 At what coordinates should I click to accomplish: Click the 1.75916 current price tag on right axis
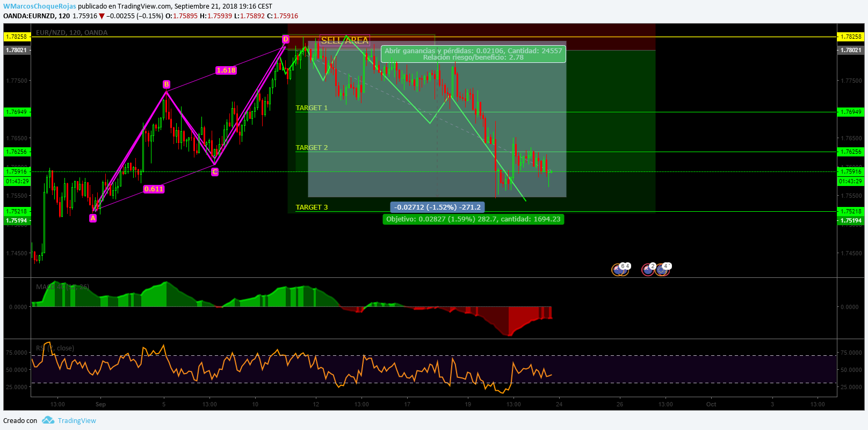[x=851, y=172]
